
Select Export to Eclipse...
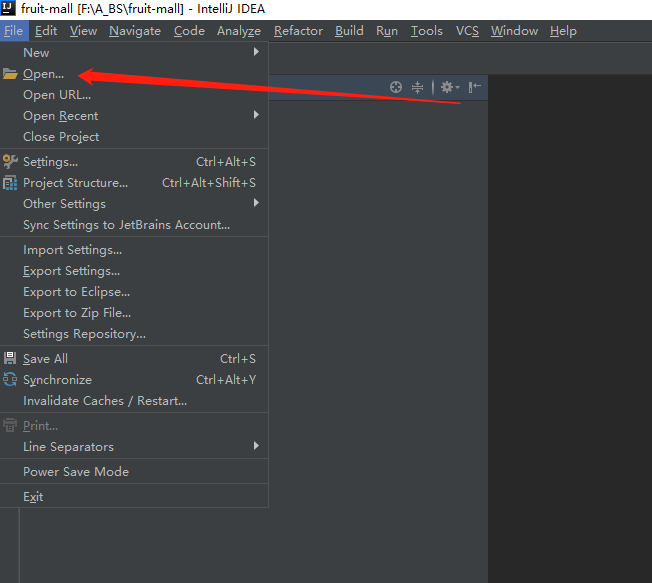[x=134, y=292]
